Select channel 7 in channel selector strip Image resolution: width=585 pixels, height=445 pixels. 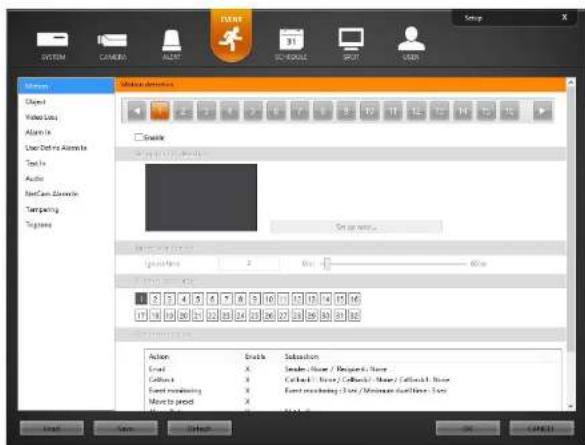(x=300, y=111)
